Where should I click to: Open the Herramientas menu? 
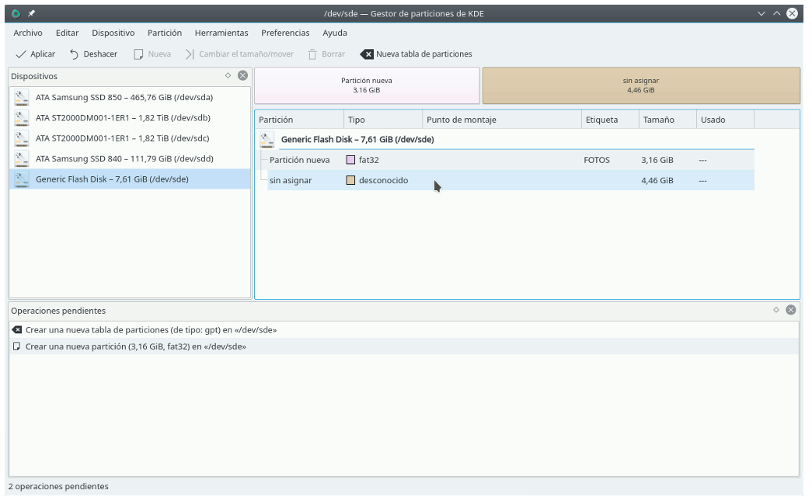coord(221,33)
